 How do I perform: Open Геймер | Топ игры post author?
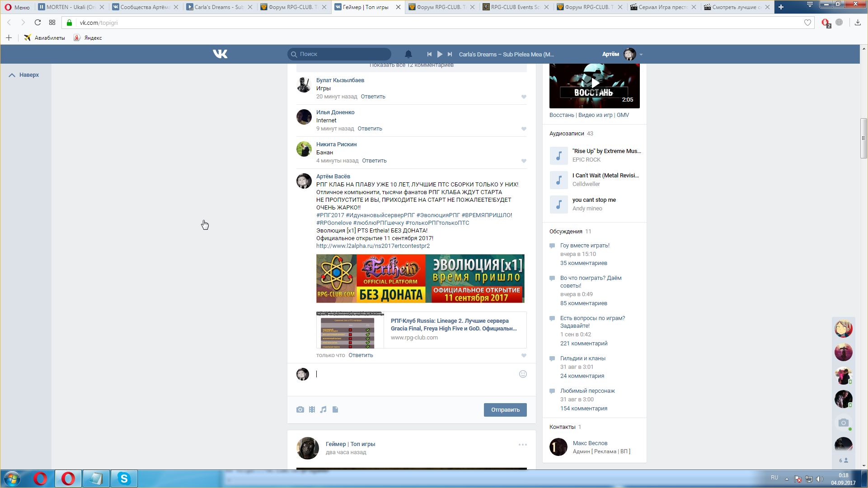pos(350,444)
